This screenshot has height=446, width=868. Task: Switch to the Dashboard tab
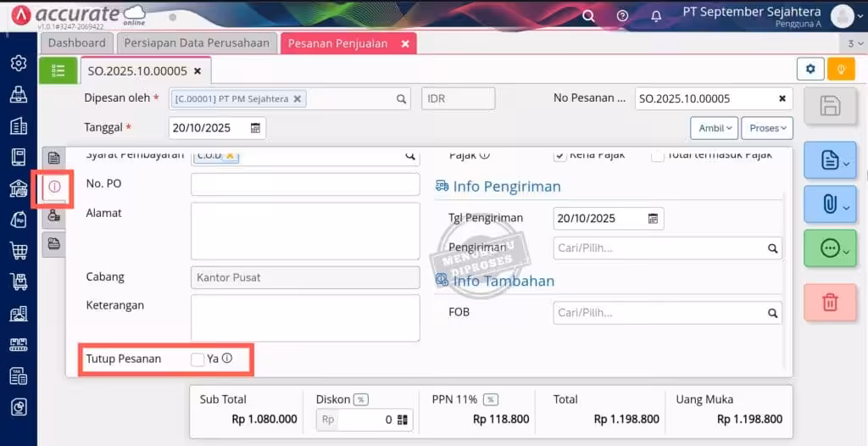(x=77, y=43)
